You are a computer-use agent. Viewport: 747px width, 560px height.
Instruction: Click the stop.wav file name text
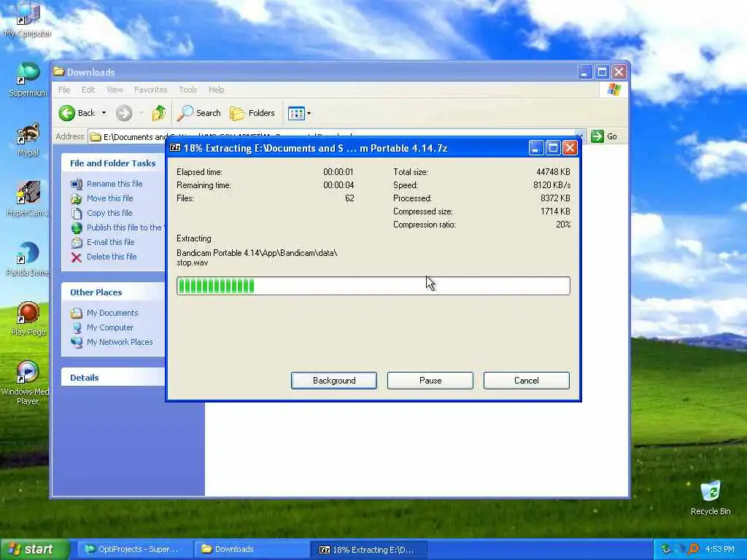pyautogui.click(x=192, y=262)
